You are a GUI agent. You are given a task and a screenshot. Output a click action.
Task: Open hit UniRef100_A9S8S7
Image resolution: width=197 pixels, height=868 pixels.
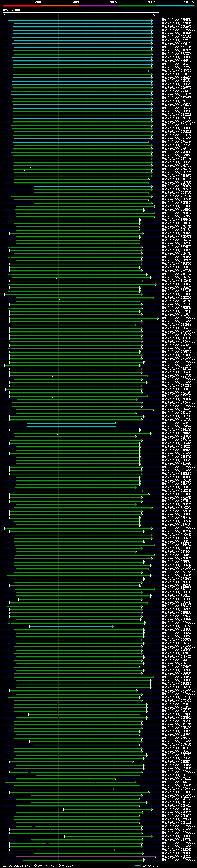coord(177,37)
